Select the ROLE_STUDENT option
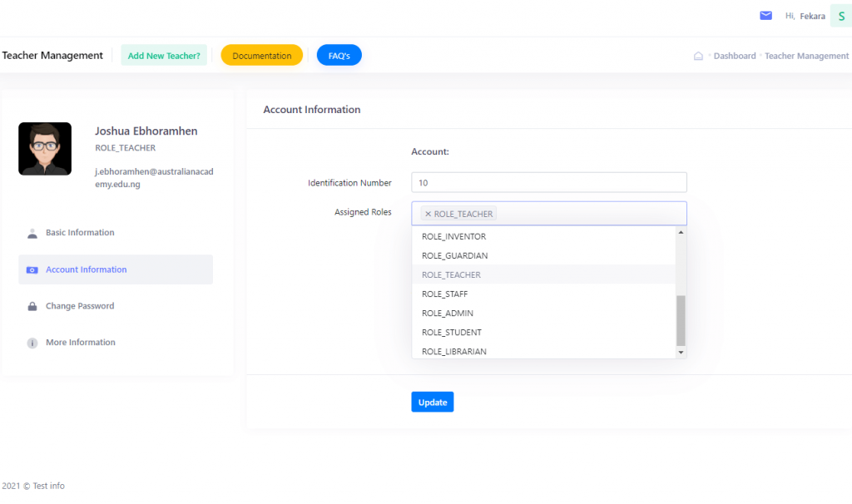This screenshot has width=852, height=504. (451, 333)
